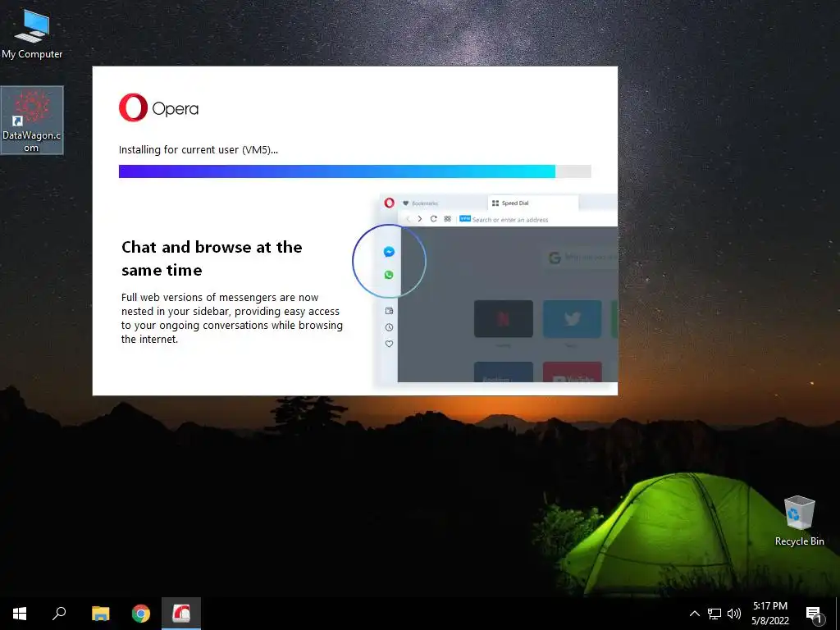Show hidden system tray icons
This screenshot has height=630, width=840.
coord(694,614)
